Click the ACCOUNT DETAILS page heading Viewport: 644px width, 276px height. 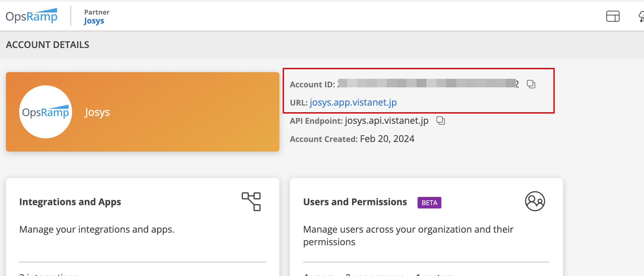pos(48,45)
